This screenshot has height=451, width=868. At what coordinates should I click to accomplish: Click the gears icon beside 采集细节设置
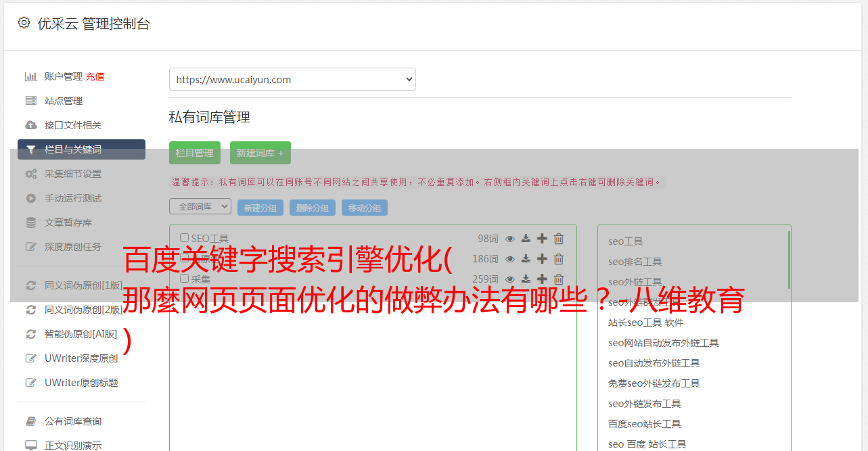point(31,174)
